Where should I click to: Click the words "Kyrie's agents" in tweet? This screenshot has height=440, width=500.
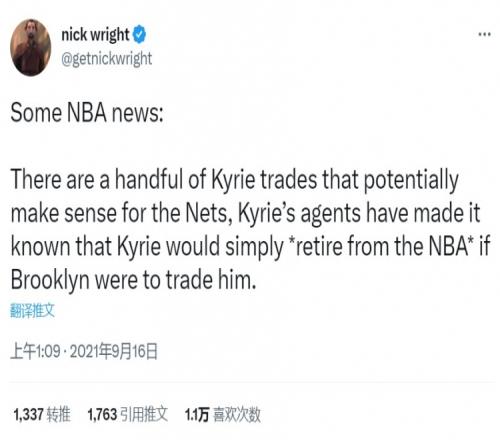coord(299,213)
